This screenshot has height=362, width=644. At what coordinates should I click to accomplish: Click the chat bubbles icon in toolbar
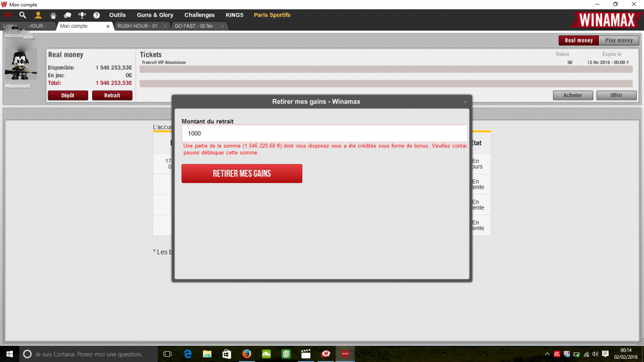(68, 15)
